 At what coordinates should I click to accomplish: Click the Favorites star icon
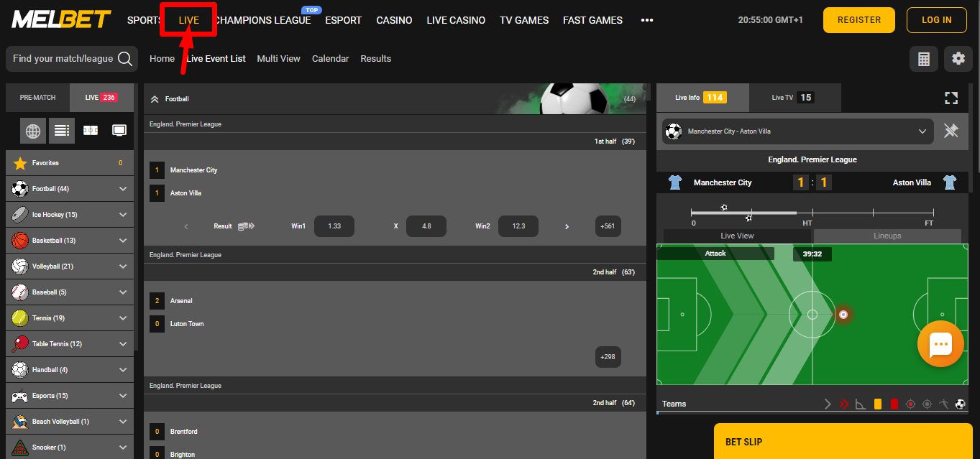(20, 163)
